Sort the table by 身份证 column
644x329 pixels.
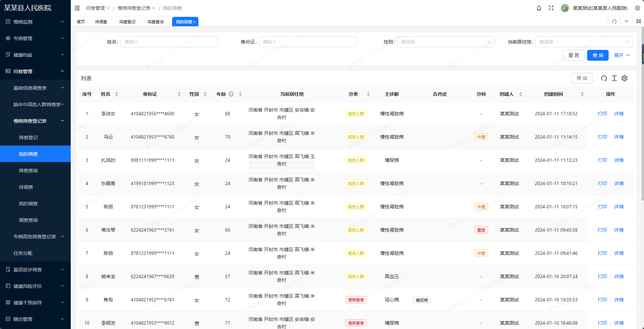[179, 94]
